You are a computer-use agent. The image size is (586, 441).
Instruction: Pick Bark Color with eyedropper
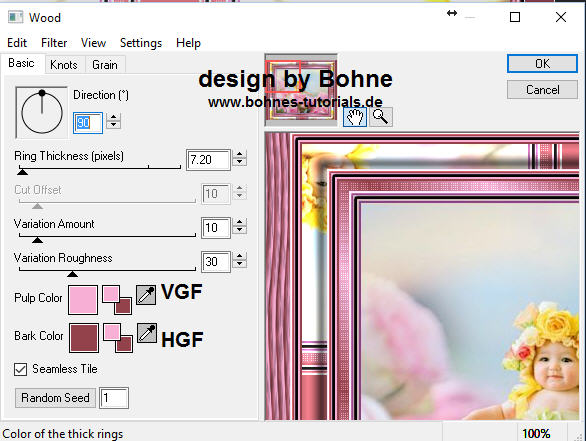point(147,333)
